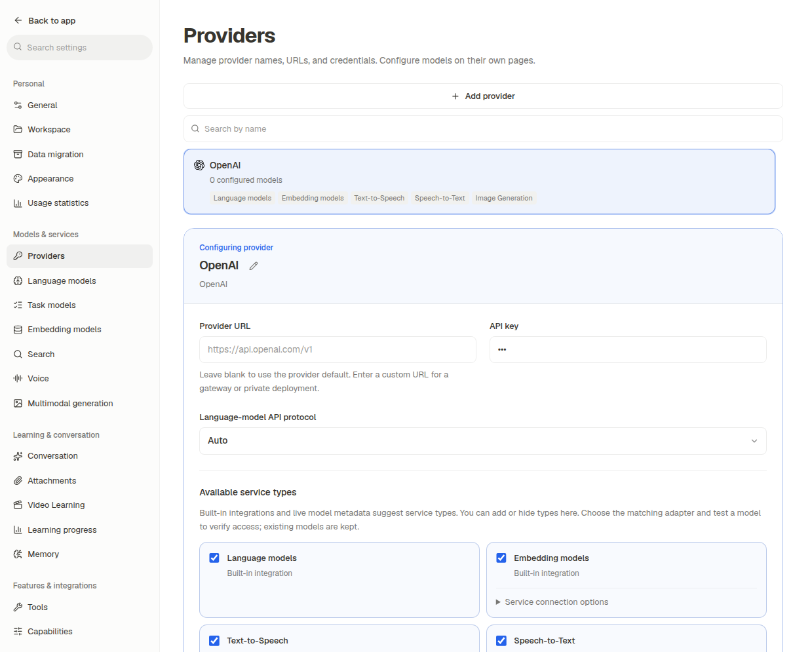Click the Back to app arrow icon
The image size is (812, 652).
coord(18,20)
